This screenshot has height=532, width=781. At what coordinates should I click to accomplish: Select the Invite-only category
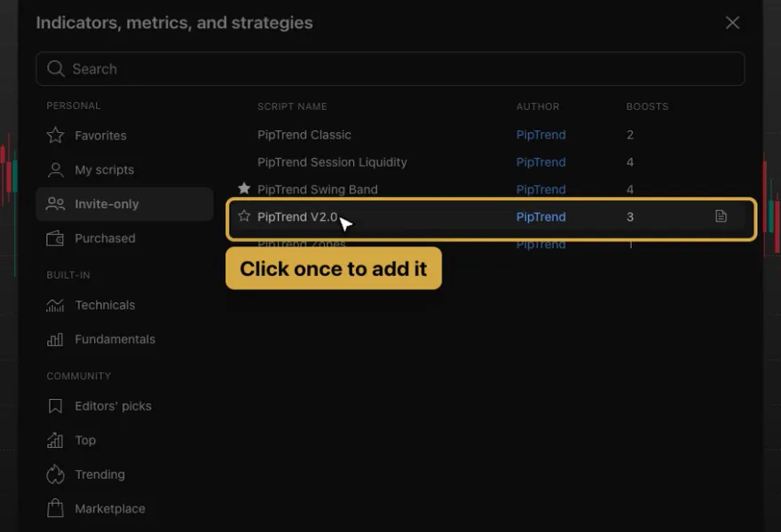124,204
